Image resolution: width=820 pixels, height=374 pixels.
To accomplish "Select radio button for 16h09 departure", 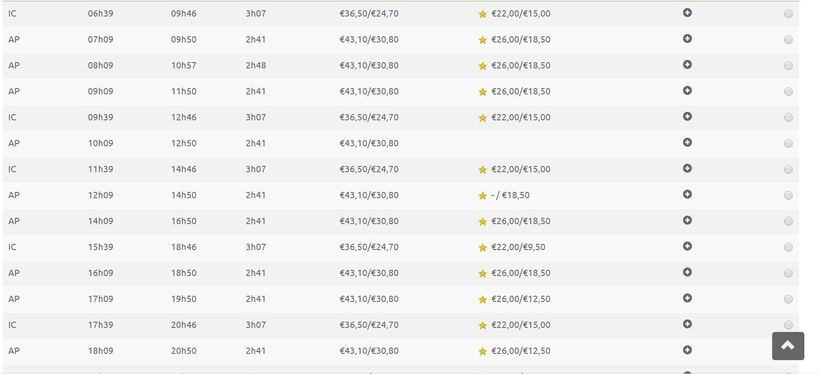I will point(788,273).
